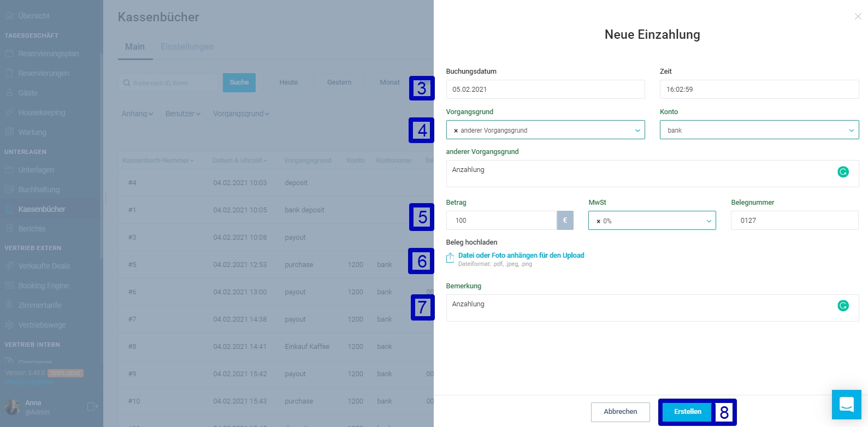
Task: Click the Buchungsdatum date field
Action: (545, 90)
